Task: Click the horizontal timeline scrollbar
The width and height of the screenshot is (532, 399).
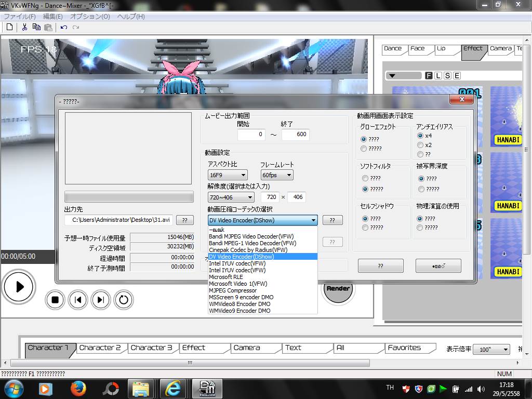Action: [x=190, y=363]
